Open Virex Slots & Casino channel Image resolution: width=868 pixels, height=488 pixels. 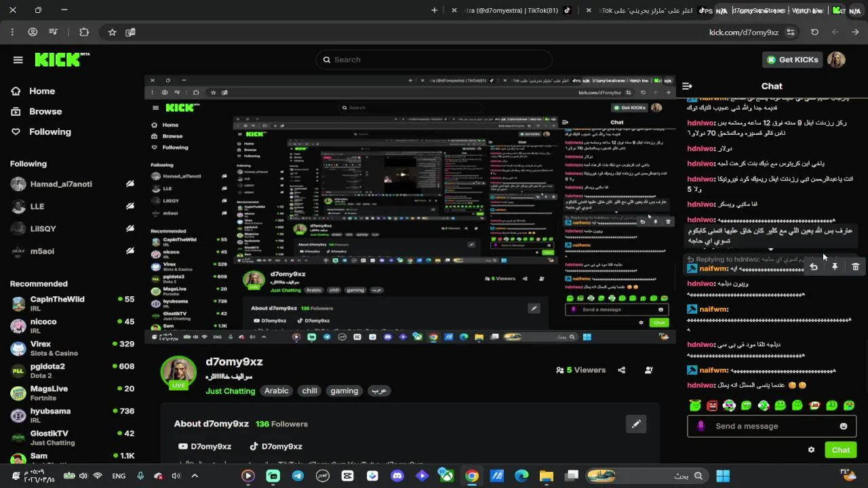[73, 348]
